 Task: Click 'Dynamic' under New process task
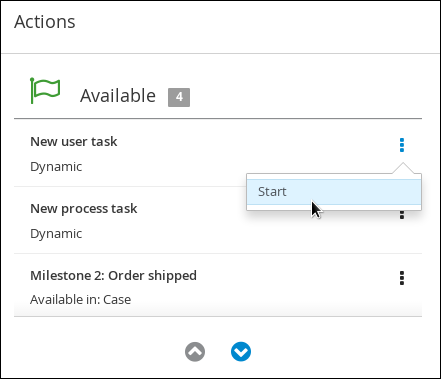coord(56,234)
